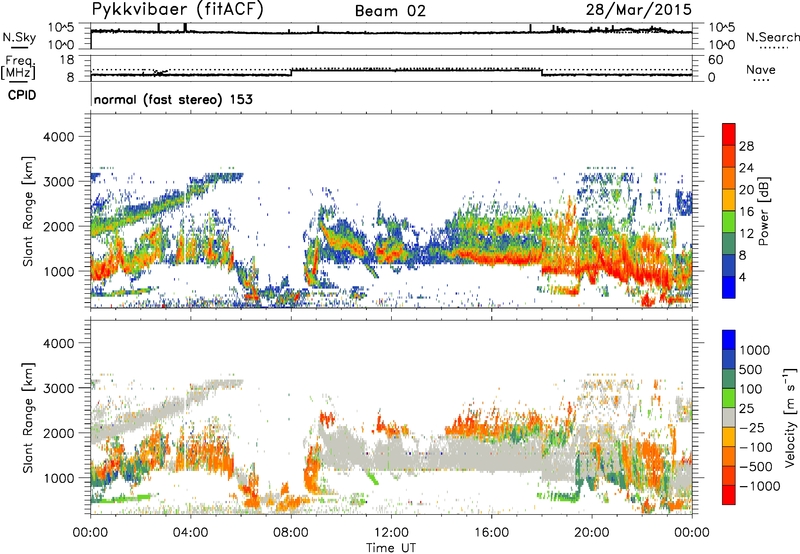
Task: Click '3000' on the velocity panel range axis
Action: (58, 388)
